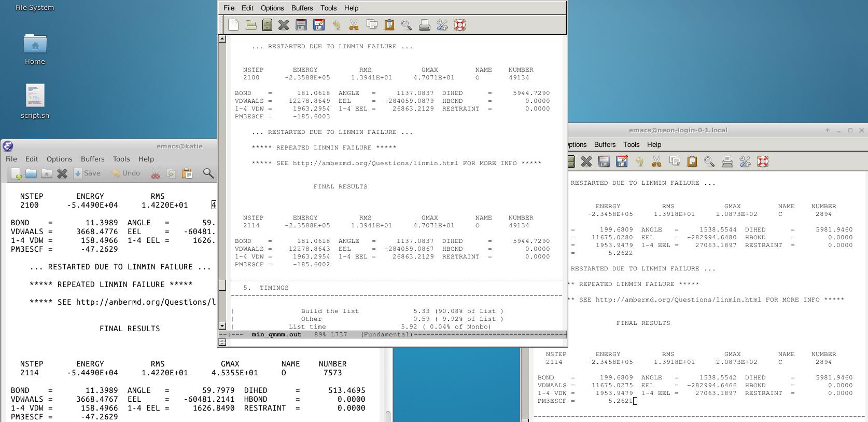Click Print icon in min_qmmm.out window toolbar
Viewport: 868px width, 422px height.
424,25
